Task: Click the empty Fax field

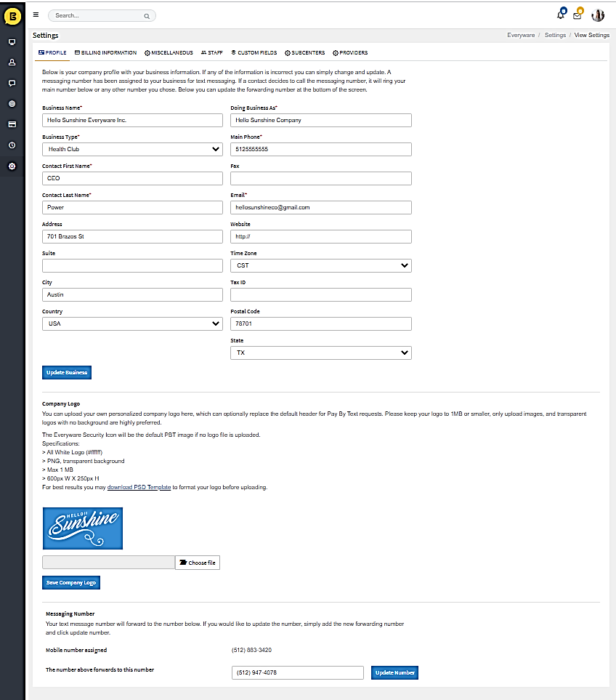Action: [321, 178]
